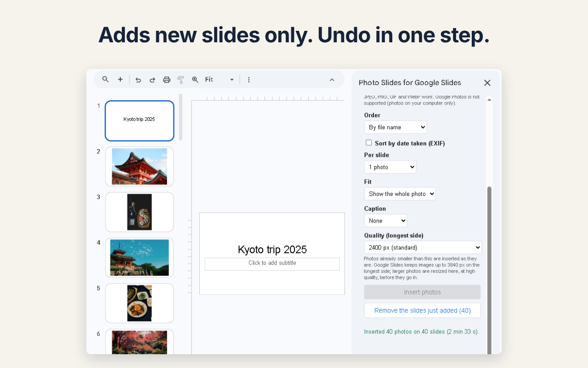Click the Photo Slides for Google Slides title
The width and height of the screenshot is (588, 368).
(410, 83)
